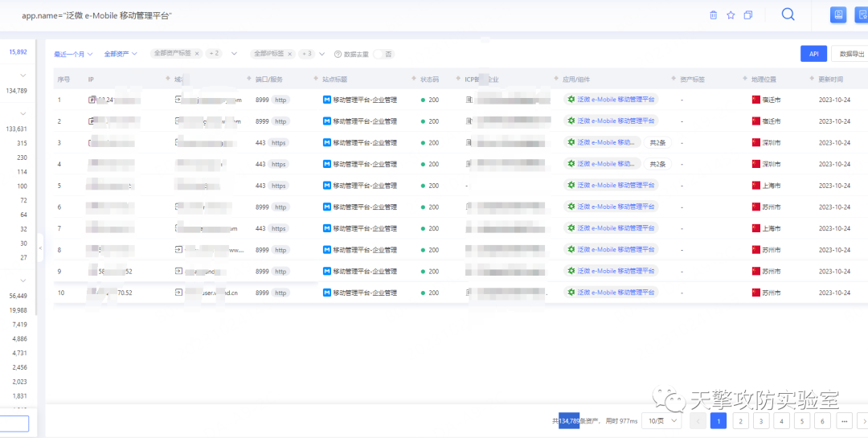
Task: Click sort icon just left of 状态码 header
Action: coord(414,80)
